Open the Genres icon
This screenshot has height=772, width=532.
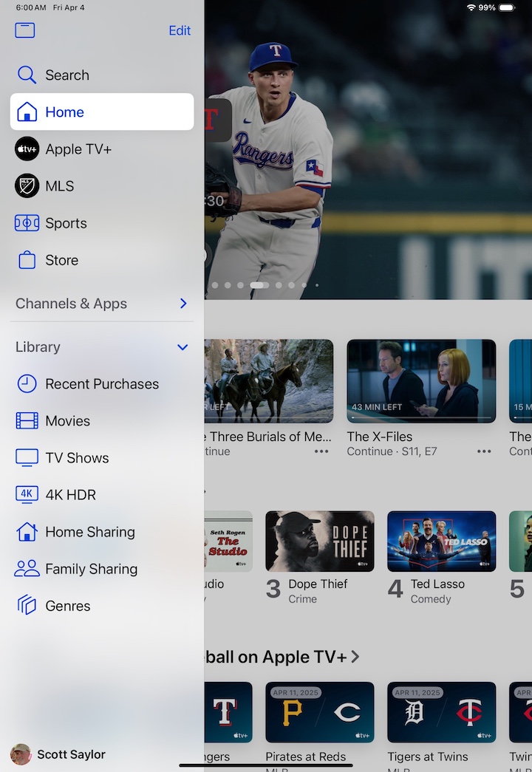(27, 605)
